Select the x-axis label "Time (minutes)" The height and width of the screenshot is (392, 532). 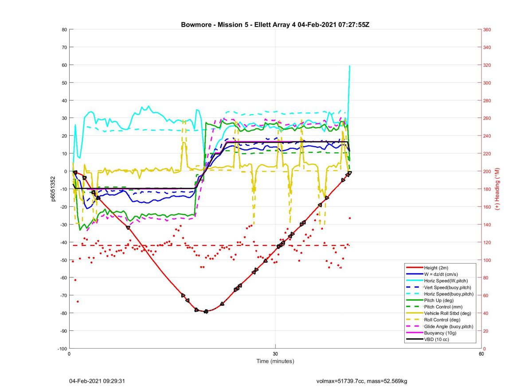click(x=275, y=361)
